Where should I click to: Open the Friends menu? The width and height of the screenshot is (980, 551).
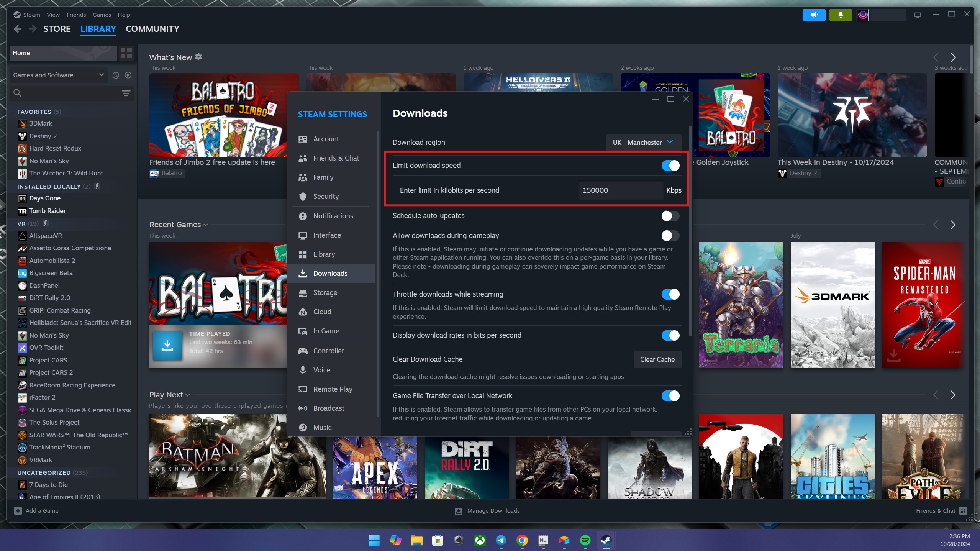[x=76, y=15]
